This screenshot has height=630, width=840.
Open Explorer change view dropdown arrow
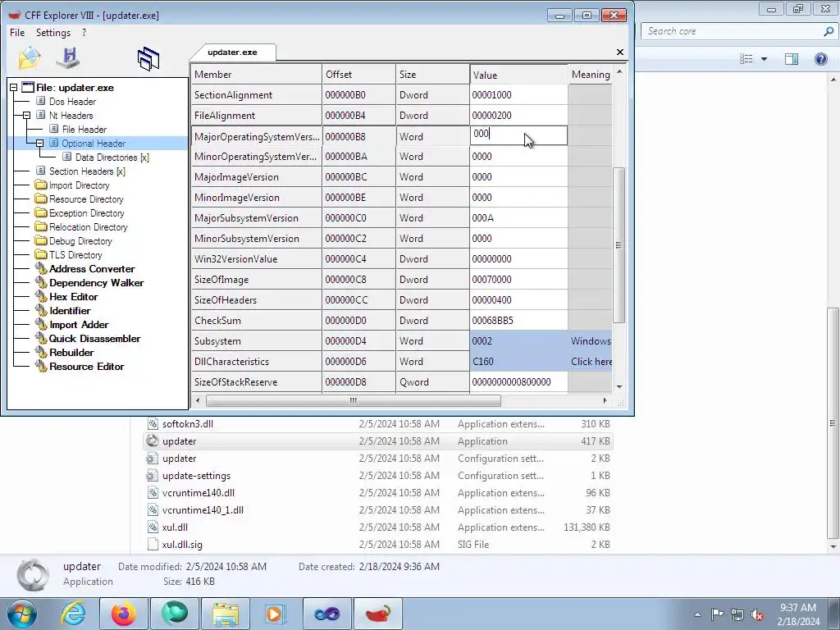tap(764, 59)
